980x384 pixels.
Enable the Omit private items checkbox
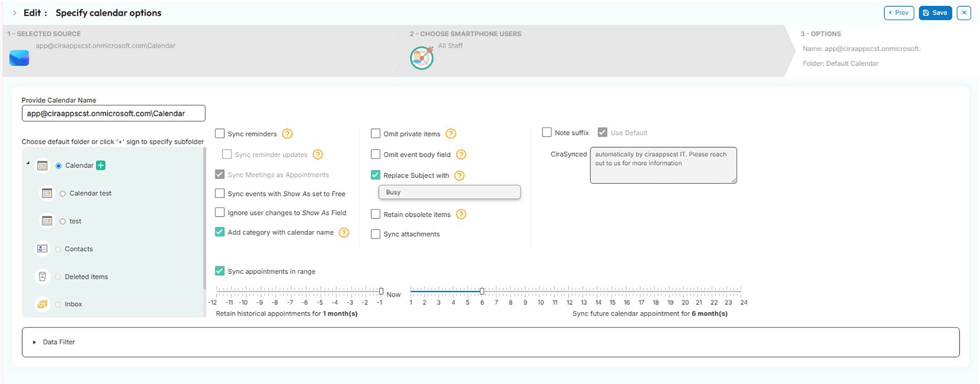click(376, 133)
